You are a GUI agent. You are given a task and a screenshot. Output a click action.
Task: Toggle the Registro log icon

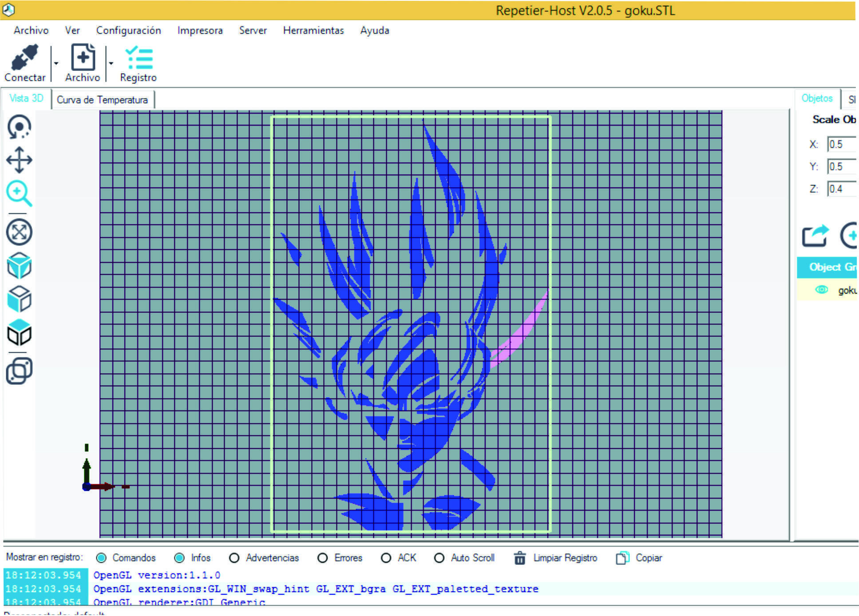[139, 58]
